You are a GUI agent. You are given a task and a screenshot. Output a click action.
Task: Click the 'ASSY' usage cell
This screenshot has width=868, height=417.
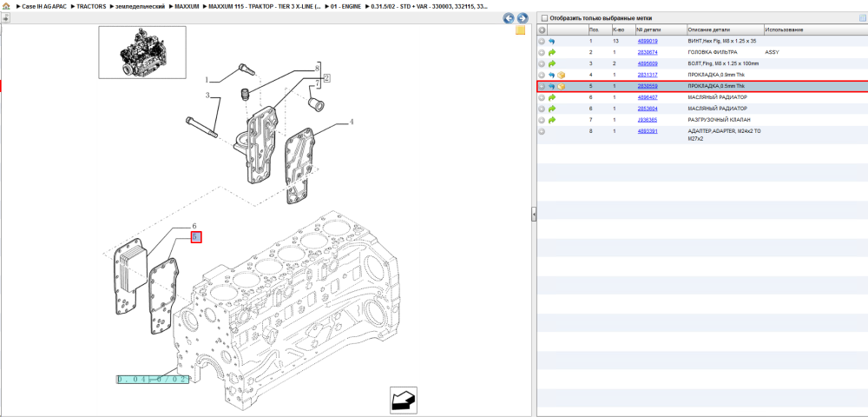(772, 53)
